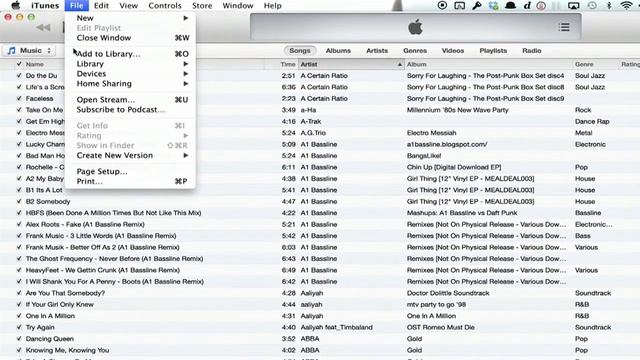Open the Window menu
The image size is (640, 360).
(x=238, y=5)
